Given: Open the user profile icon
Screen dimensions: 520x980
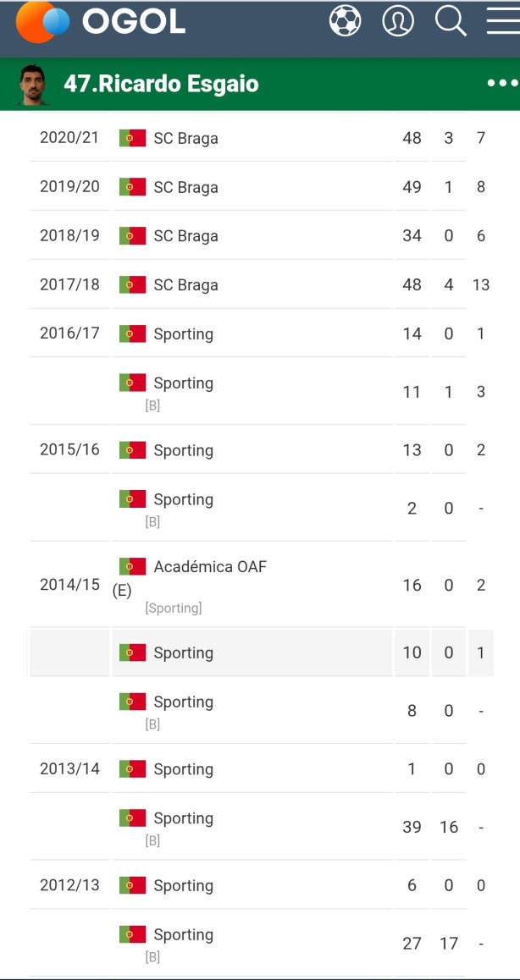Looking at the screenshot, I should 398,20.
